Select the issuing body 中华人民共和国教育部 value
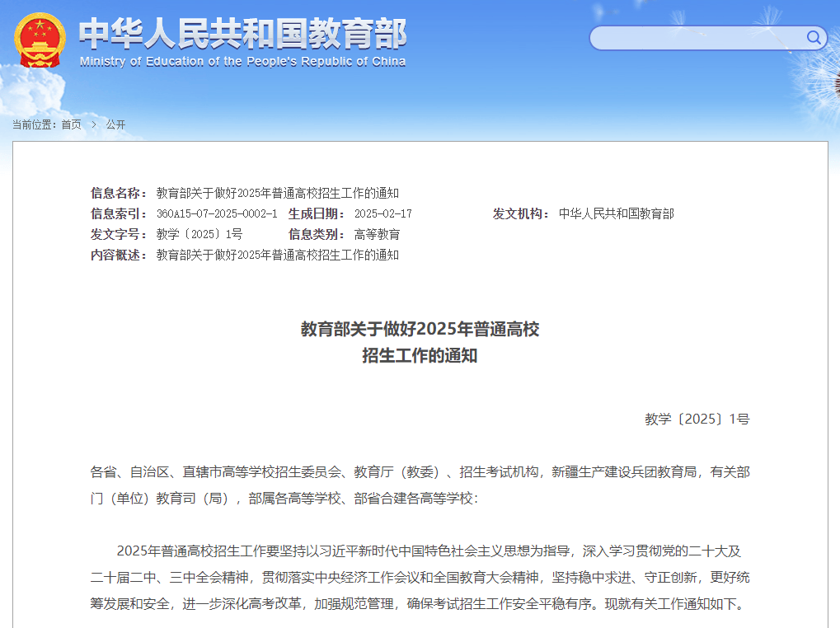840x628 pixels. click(616, 213)
